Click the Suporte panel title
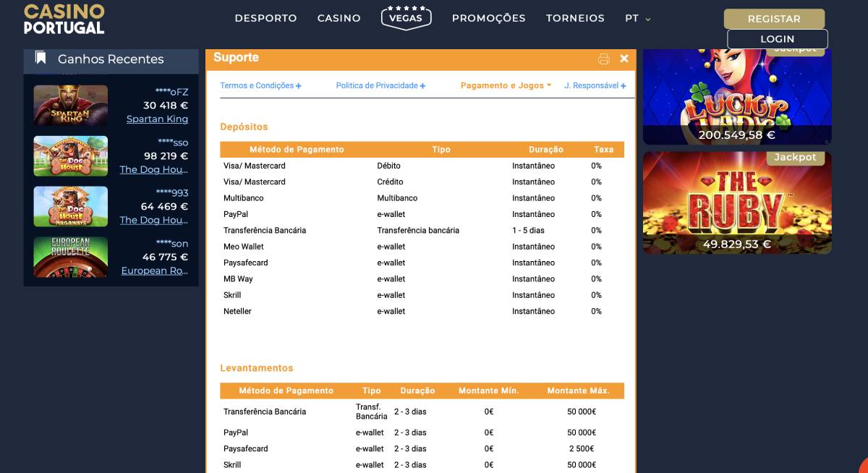 pyautogui.click(x=236, y=58)
